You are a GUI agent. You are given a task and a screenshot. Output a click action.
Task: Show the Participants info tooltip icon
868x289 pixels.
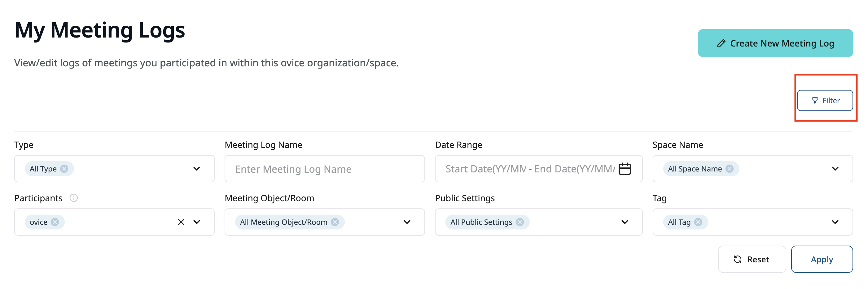pyautogui.click(x=73, y=198)
